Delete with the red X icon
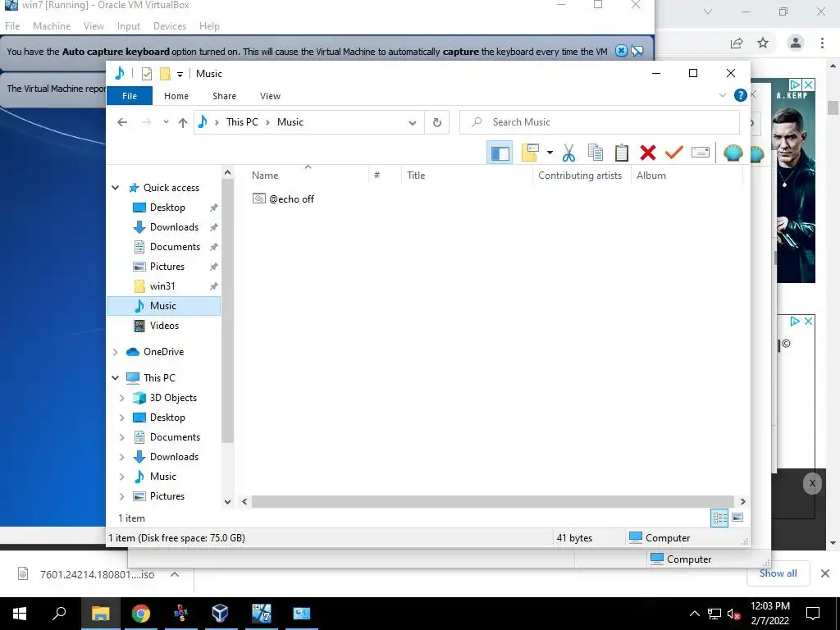Screen dimensions: 840x630 click(648, 153)
